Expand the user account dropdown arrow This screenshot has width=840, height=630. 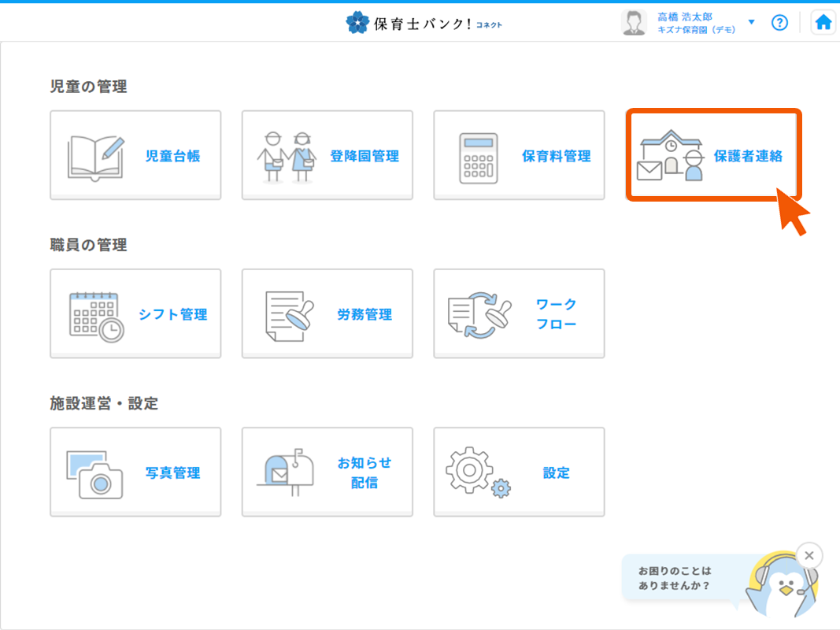[x=751, y=22]
